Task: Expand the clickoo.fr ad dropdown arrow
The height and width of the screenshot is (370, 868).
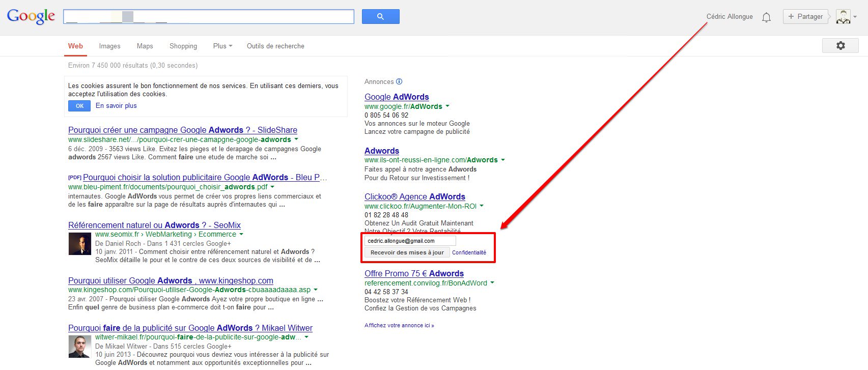Action: [x=482, y=206]
